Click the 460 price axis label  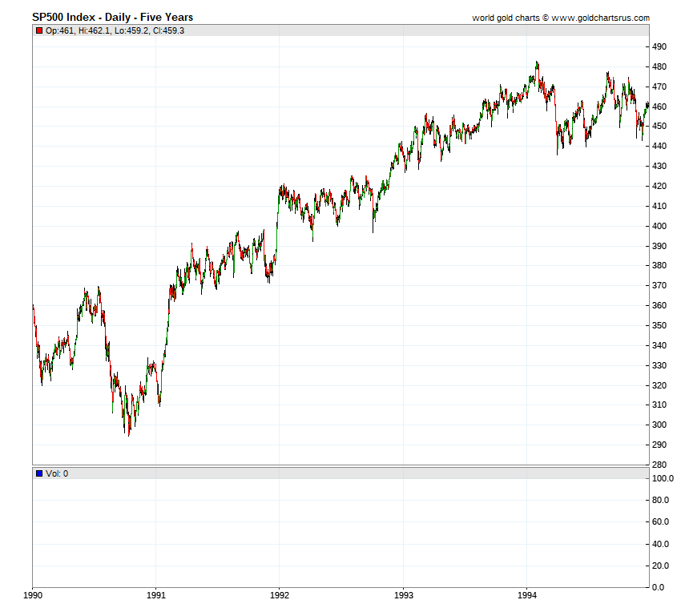tap(659, 107)
